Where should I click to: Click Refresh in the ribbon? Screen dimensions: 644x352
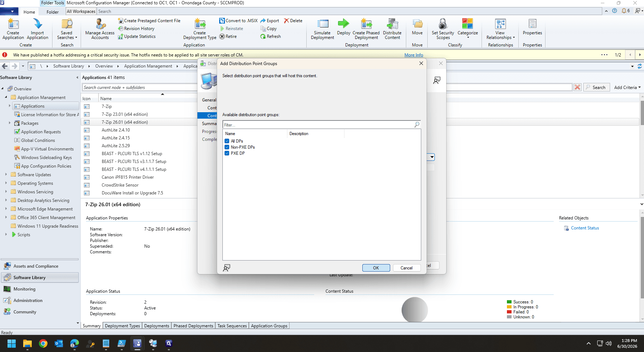coord(271,36)
